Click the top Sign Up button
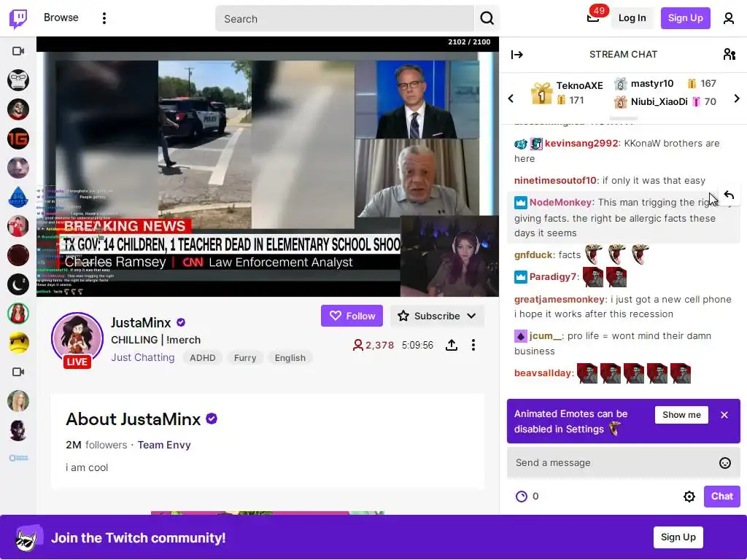Image resolution: width=747 pixels, height=560 pixels. click(x=685, y=18)
